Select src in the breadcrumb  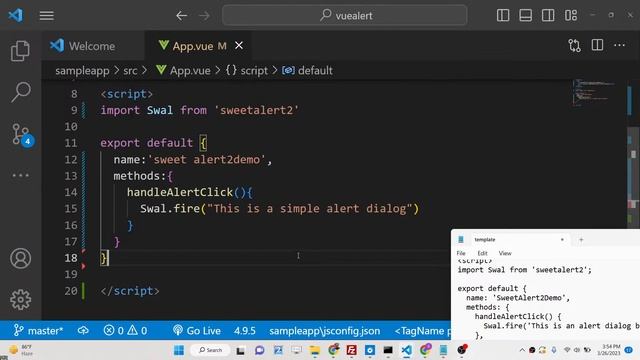(x=130, y=71)
